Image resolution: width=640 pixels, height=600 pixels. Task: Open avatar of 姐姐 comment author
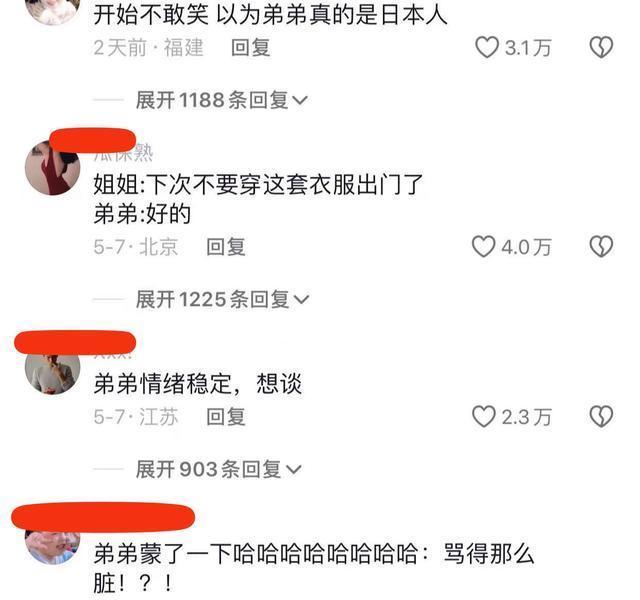(53, 168)
